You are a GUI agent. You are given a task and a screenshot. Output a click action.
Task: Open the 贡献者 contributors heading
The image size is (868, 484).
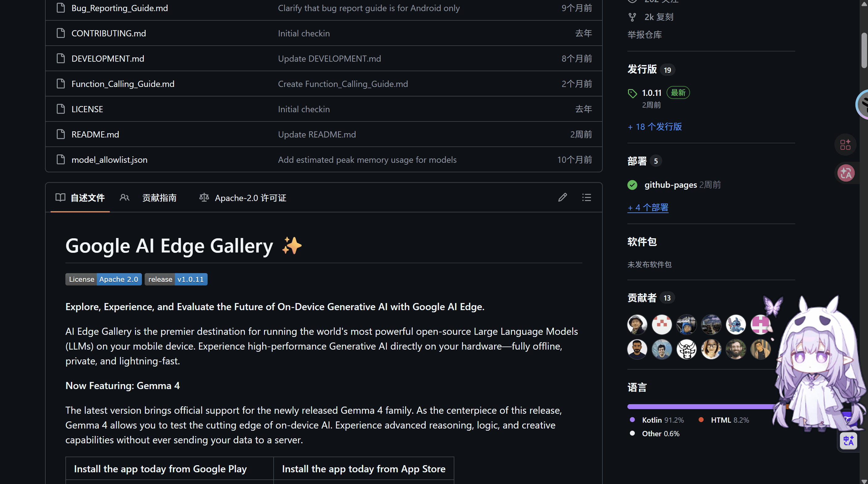point(642,298)
